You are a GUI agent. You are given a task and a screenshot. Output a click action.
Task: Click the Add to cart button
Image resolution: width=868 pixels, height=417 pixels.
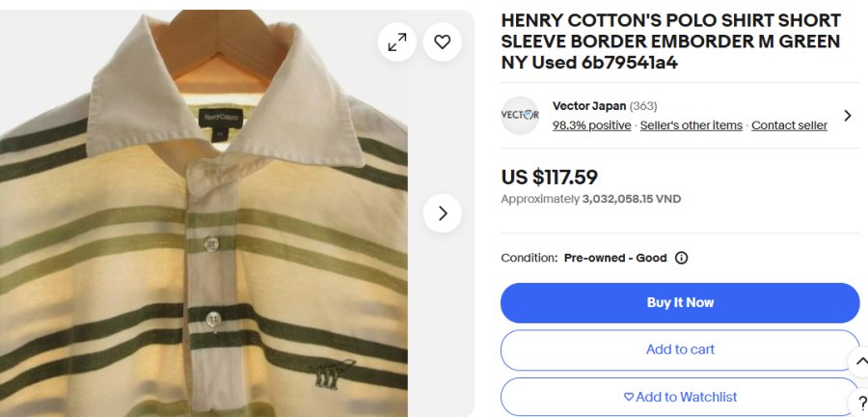pyautogui.click(x=680, y=349)
